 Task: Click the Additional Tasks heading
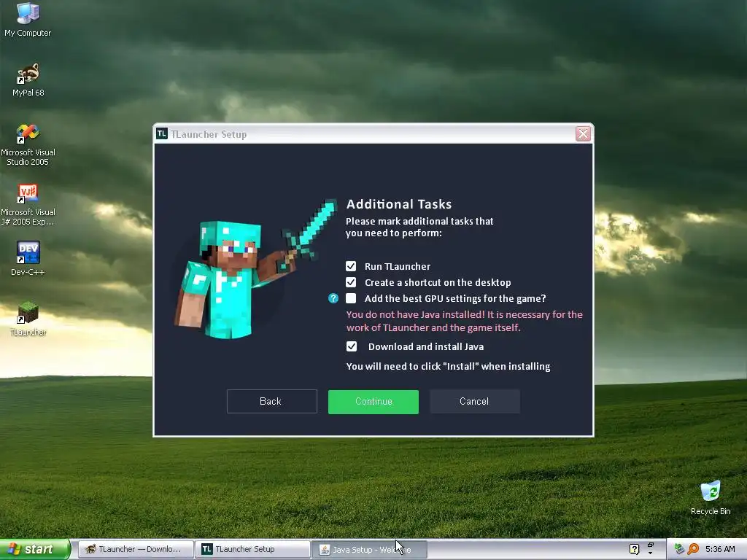tap(399, 204)
